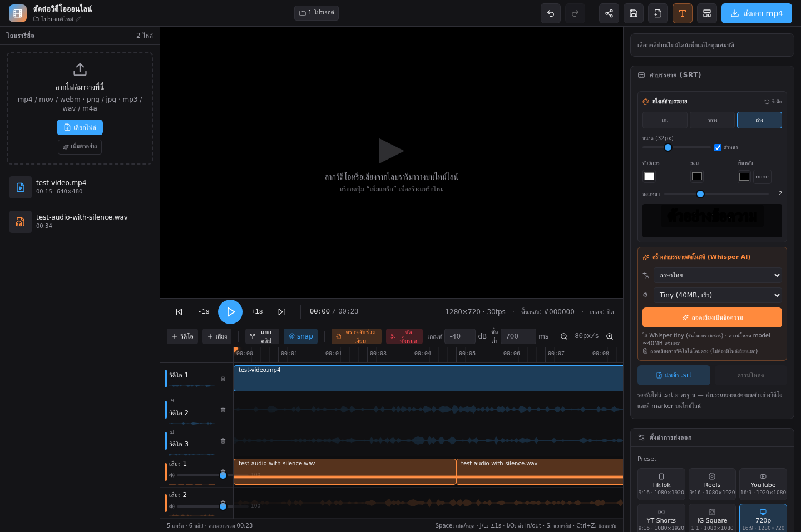Toggle the orange T text/subtitle panel icon

pos(683,13)
